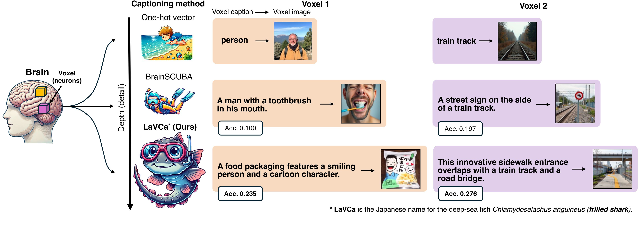
Task: Open the foggy train track thumbnail
Action: [x=517, y=41]
